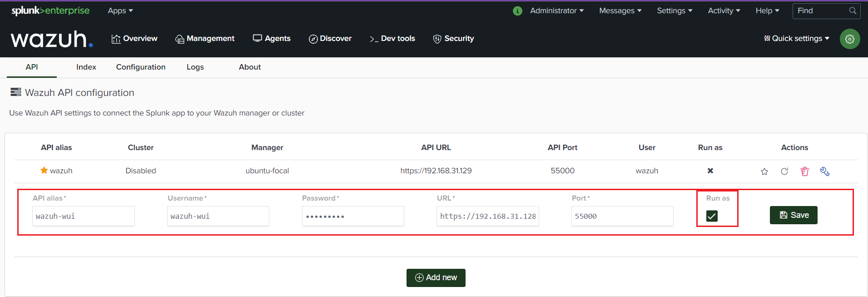Set wazuh API as default with star outline
The width and height of the screenshot is (868, 297).
tap(764, 171)
